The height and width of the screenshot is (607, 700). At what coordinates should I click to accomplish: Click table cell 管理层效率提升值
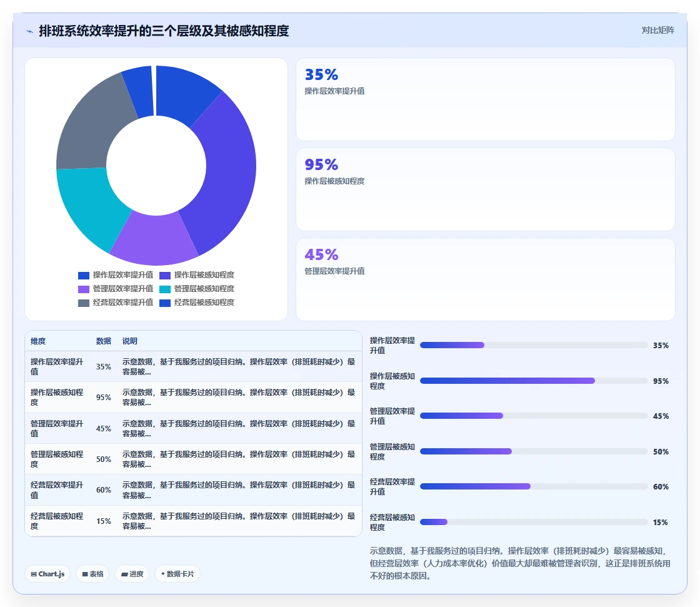57,428
